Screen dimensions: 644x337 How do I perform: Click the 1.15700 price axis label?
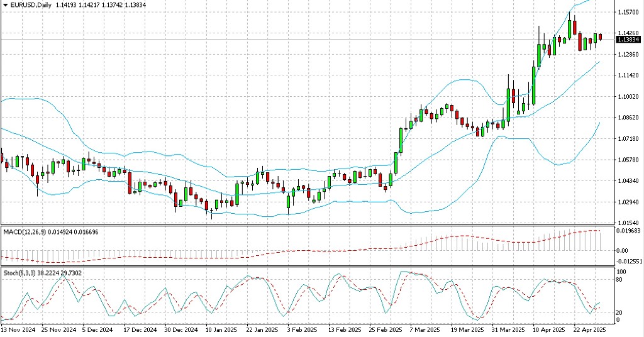coord(628,12)
